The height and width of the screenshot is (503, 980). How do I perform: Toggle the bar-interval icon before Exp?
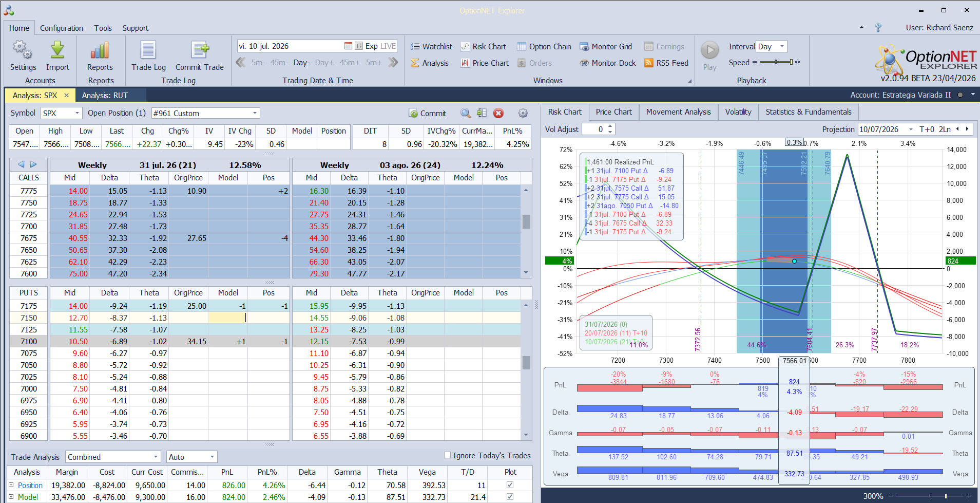[x=359, y=46]
